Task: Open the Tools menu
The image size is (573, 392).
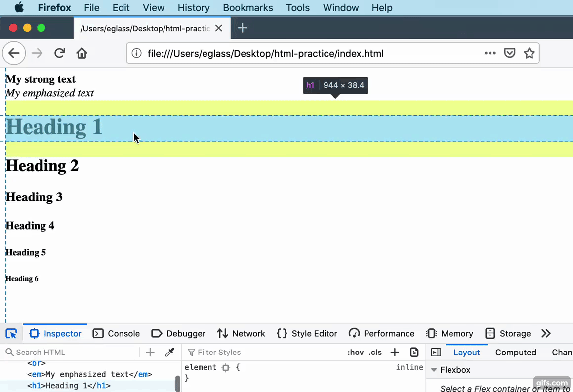Action: 298,8
